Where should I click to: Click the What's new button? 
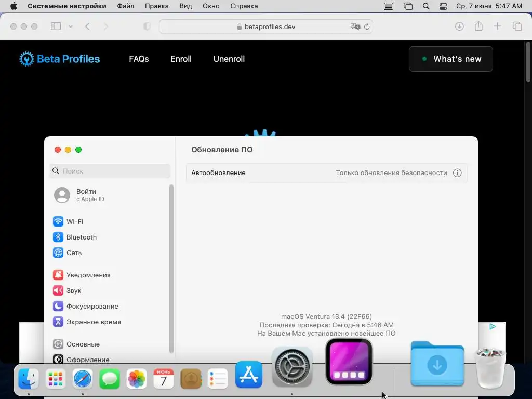(x=450, y=59)
